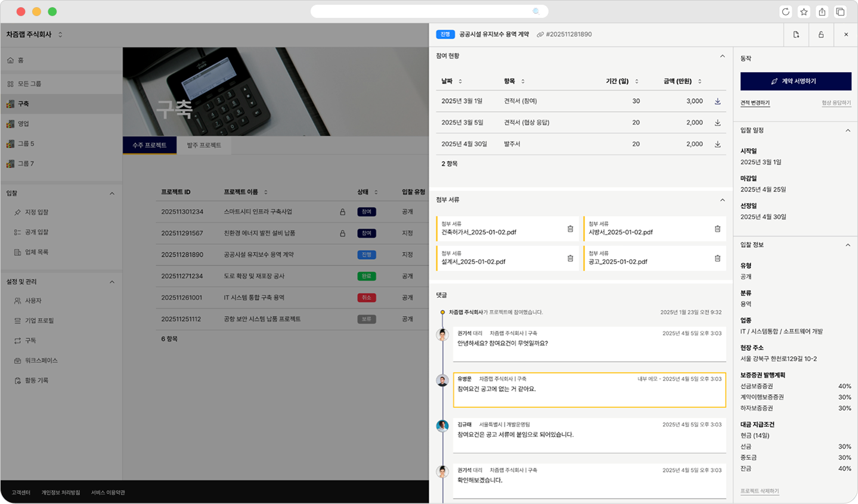Delete 건축허가서_2025-01-02.pdf attachment
Image resolution: width=858 pixels, height=504 pixels.
[570, 229]
